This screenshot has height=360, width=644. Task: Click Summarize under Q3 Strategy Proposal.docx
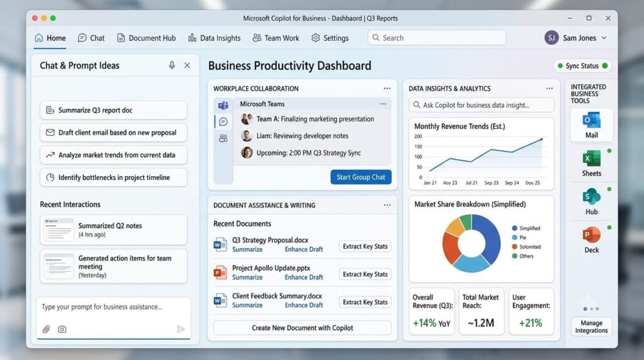247,249
